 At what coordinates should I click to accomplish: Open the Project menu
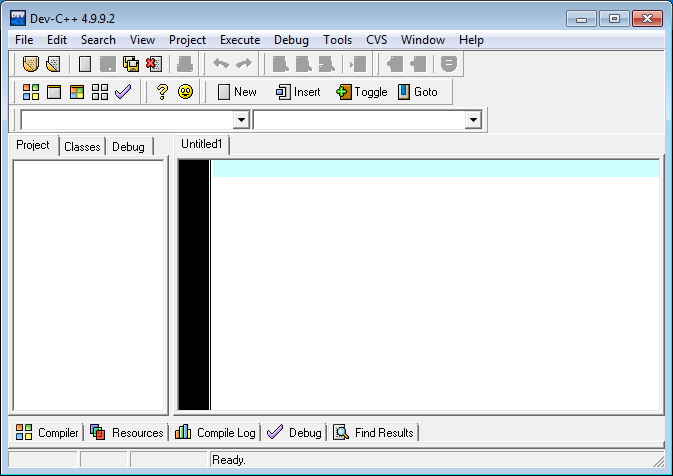188,40
